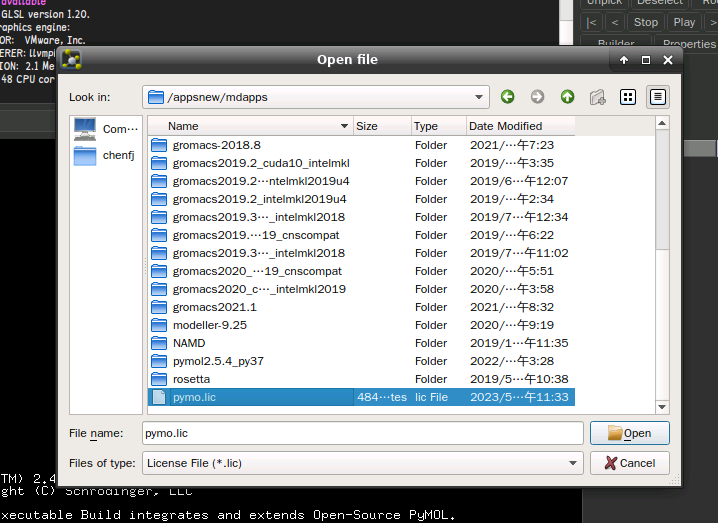This screenshot has width=718, height=523.
Task: Select the NAMD folder icon
Action: [159, 343]
